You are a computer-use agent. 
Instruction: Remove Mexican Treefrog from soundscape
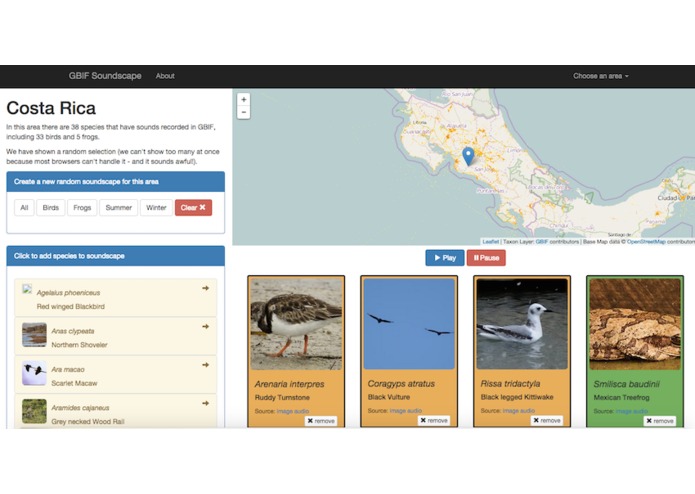point(660,421)
